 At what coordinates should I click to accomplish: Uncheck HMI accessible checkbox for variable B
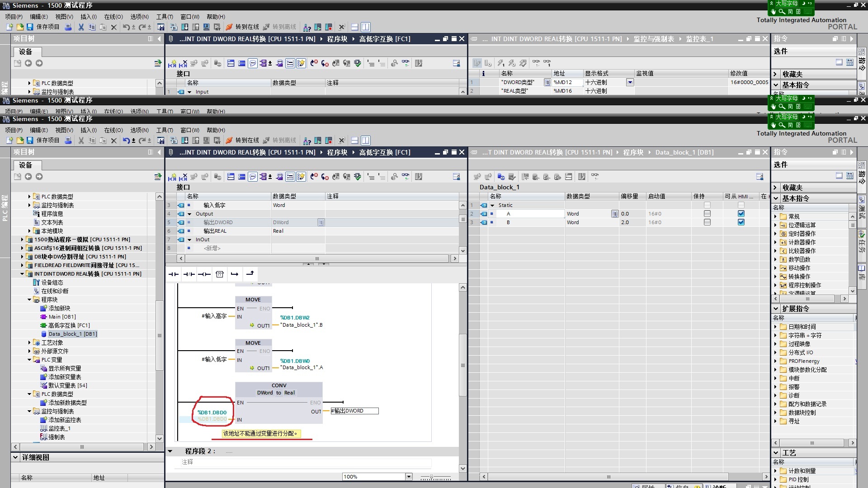tap(741, 222)
